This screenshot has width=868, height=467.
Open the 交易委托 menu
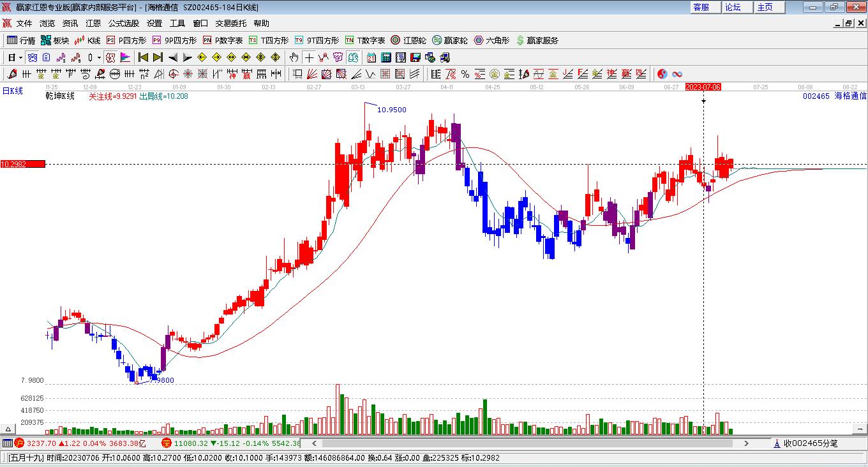point(230,24)
